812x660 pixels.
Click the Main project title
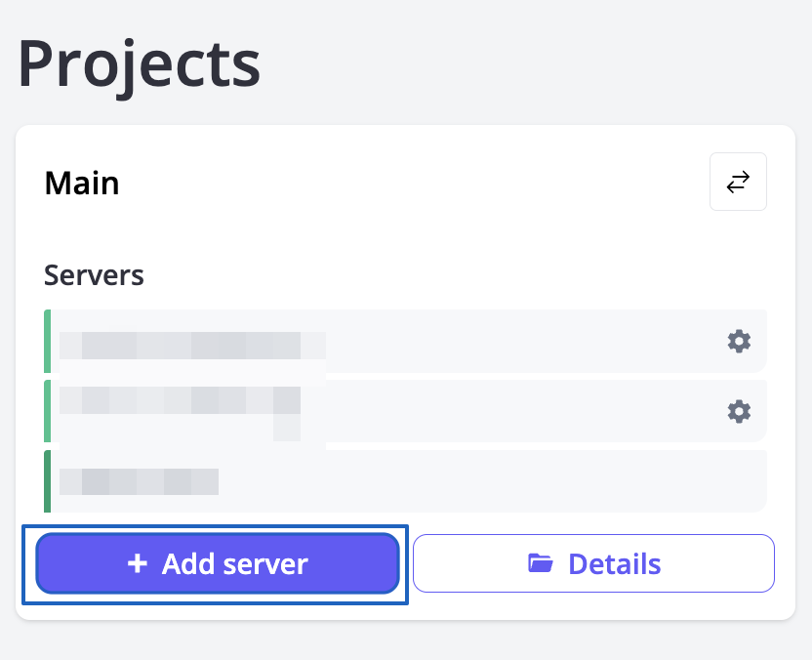click(82, 183)
